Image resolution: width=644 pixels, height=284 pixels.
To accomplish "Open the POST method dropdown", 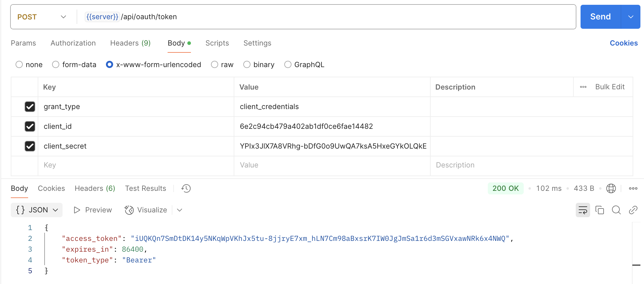I will tap(42, 17).
